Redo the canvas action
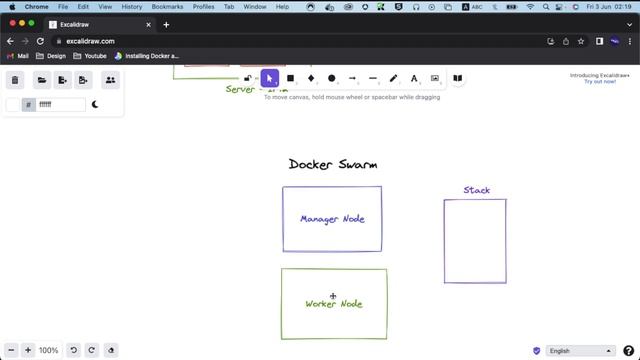Screen dimensions: 640x360 tap(91, 350)
